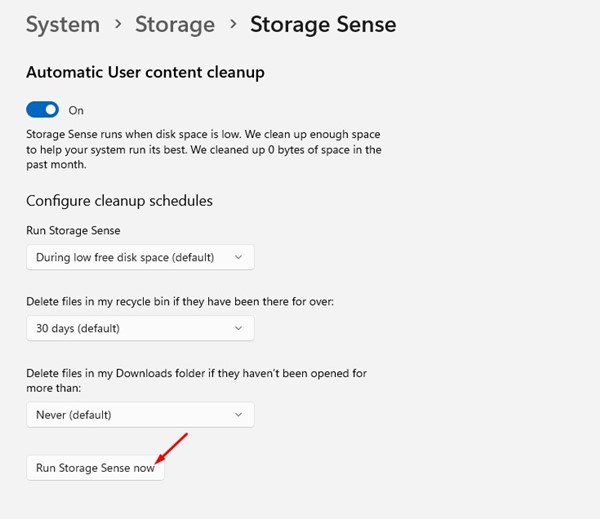600x519 pixels.
Task: Click the "Run Storage Sense" label above first dropdown
Action: [x=74, y=230]
